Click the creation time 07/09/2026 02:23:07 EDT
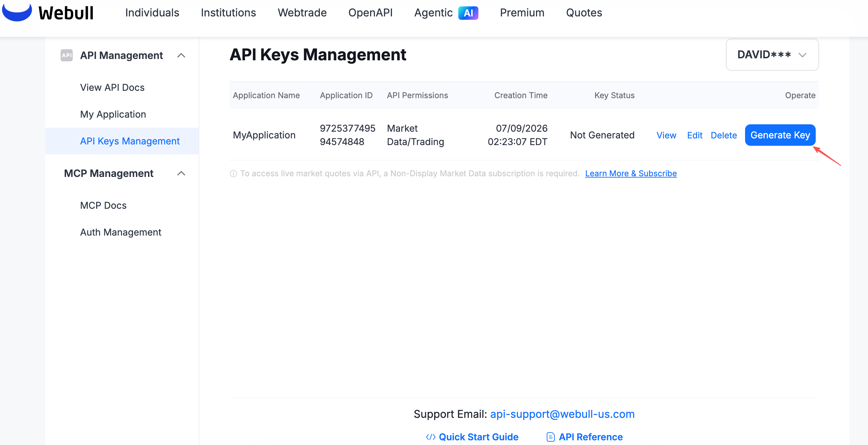868x445 pixels. [x=518, y=135]
